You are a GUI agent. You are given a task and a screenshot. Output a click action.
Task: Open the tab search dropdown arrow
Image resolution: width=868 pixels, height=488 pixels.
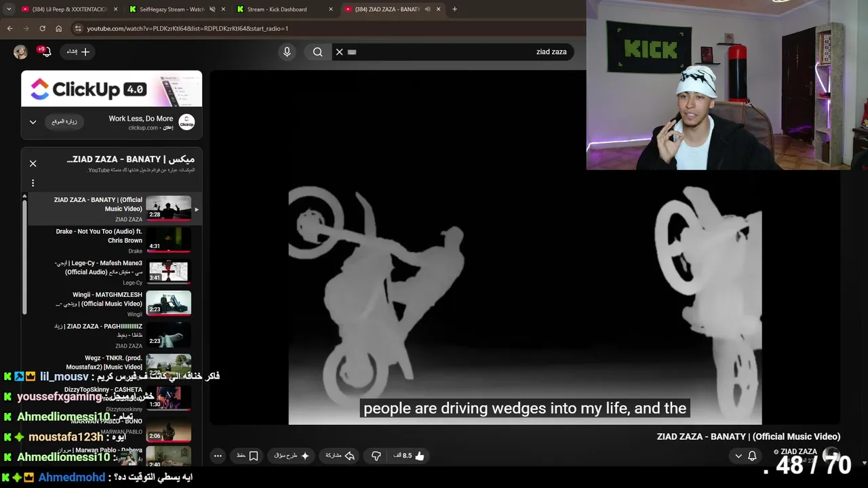9,9
